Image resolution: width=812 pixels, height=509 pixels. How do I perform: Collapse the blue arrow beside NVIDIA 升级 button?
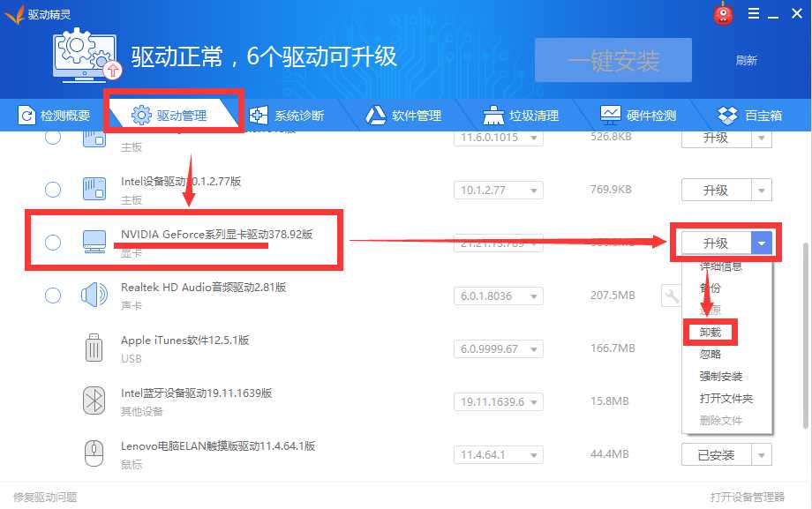[x=761, y=243]
